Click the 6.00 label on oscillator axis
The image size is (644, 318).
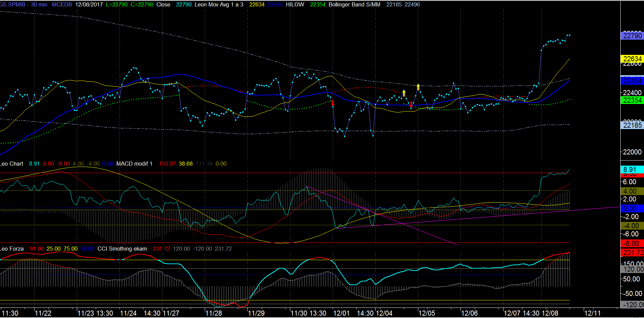630,182
